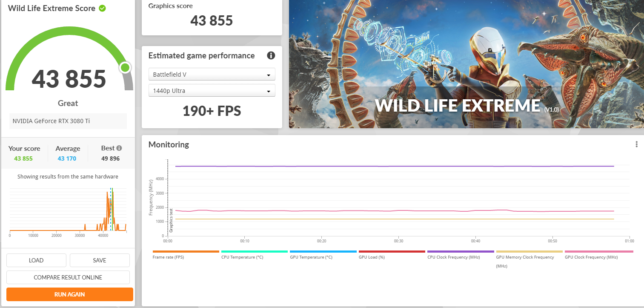The height and width of the screenshot is (308, 644).
Task: Open the Battlefield V game dropdown
Action: (x=212, y=75)
